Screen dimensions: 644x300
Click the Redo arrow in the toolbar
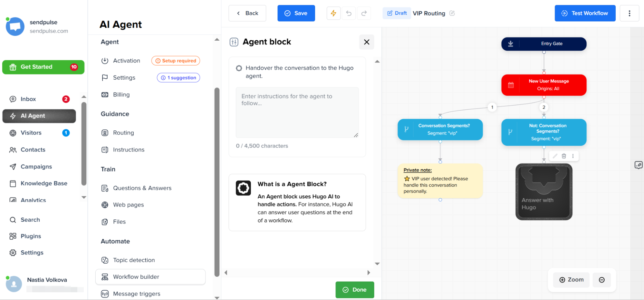(364, 13)
